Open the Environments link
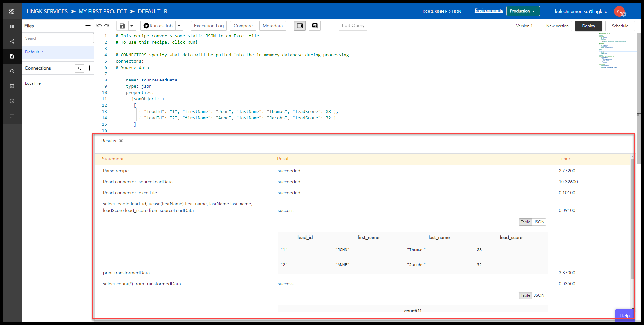The width and height of the screenshot is (644, 325). [x=489, y=11]
